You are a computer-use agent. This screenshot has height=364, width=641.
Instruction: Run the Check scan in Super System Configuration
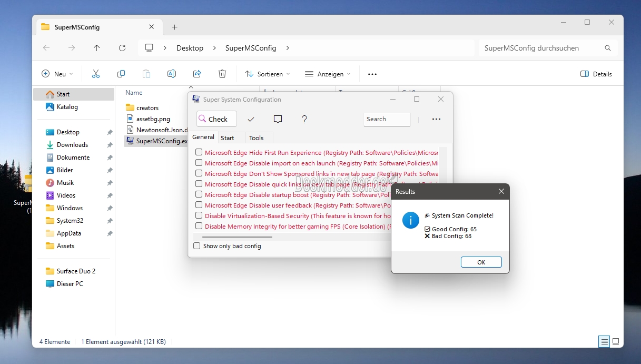tap(216, 119)
